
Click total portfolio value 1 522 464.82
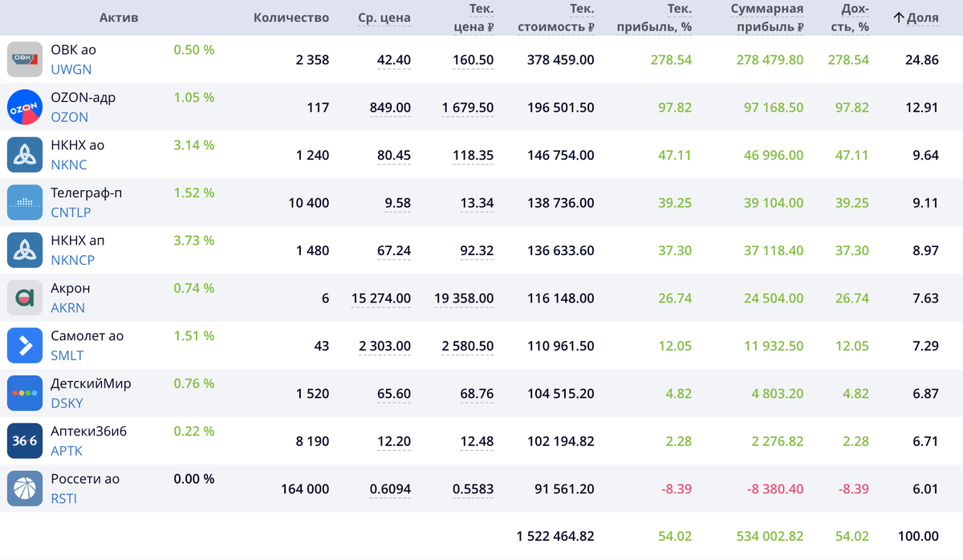click(556, 536)
